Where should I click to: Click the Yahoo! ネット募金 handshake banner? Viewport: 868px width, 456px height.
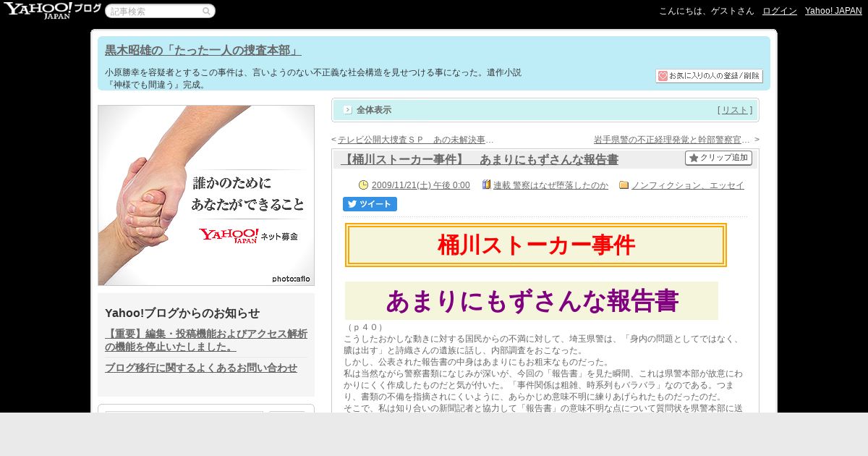tap(206, 195)
